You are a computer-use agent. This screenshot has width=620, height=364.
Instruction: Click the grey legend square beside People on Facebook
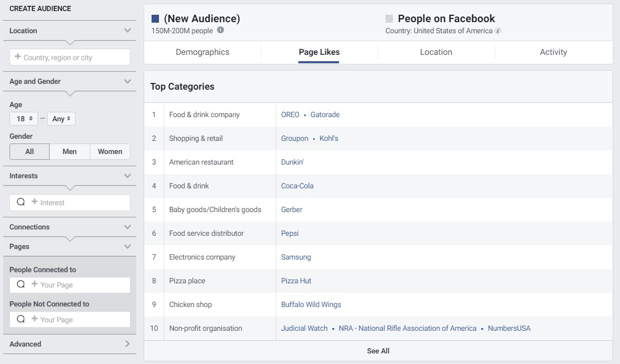pyautogui.click(x=388, y=18)
